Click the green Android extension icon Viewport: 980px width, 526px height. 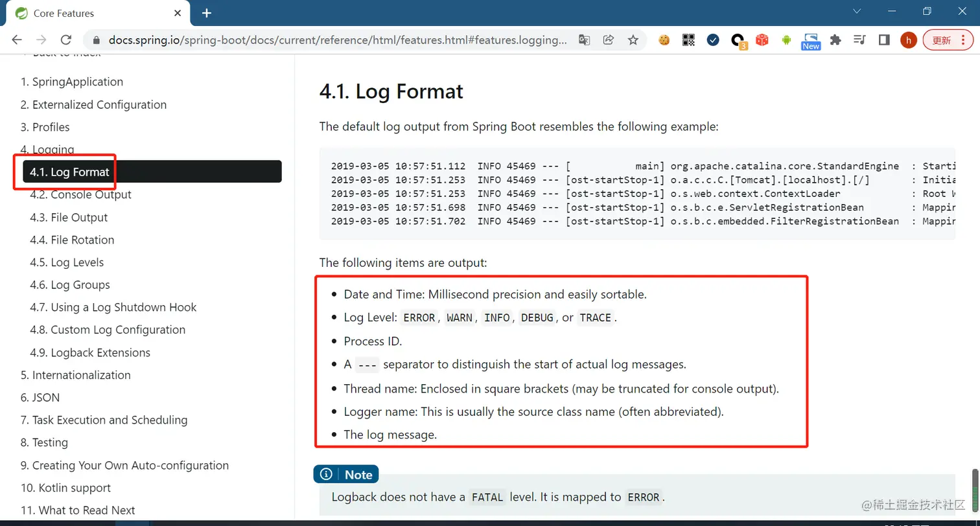point(786,40)
